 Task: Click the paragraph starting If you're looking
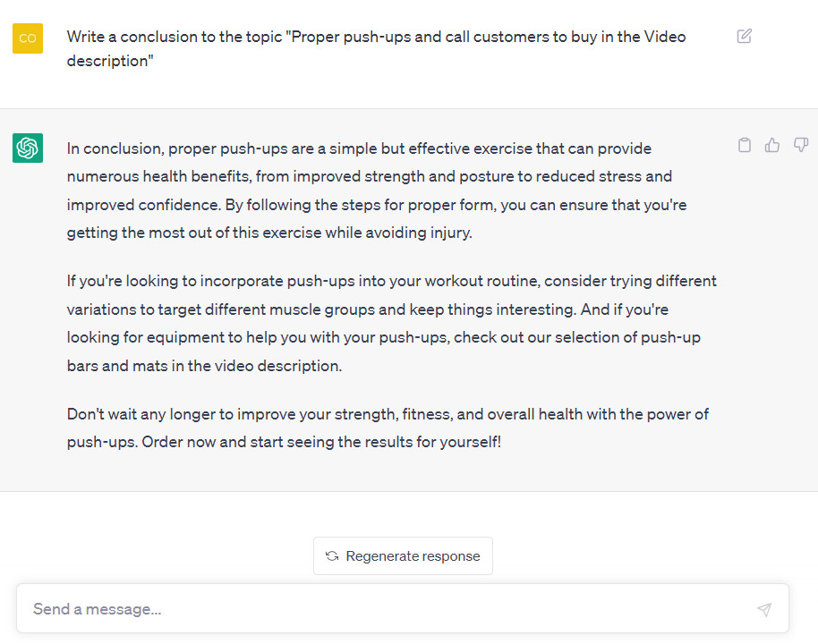391,323
